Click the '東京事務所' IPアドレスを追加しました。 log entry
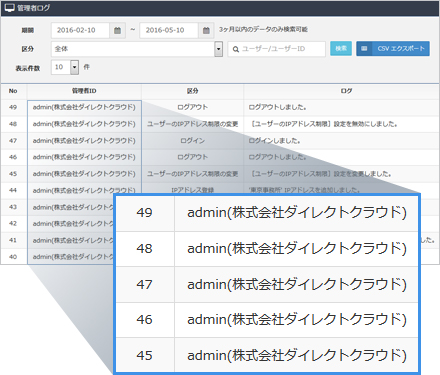Image resolution: width=440 pixels, height=375 pixels. point(304,190)
